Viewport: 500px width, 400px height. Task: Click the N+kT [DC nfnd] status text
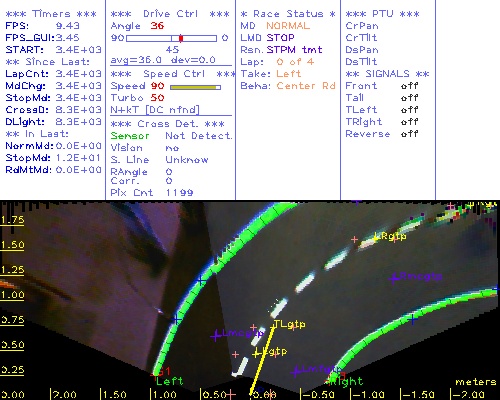pyautogui.click(x=155, y=110)
